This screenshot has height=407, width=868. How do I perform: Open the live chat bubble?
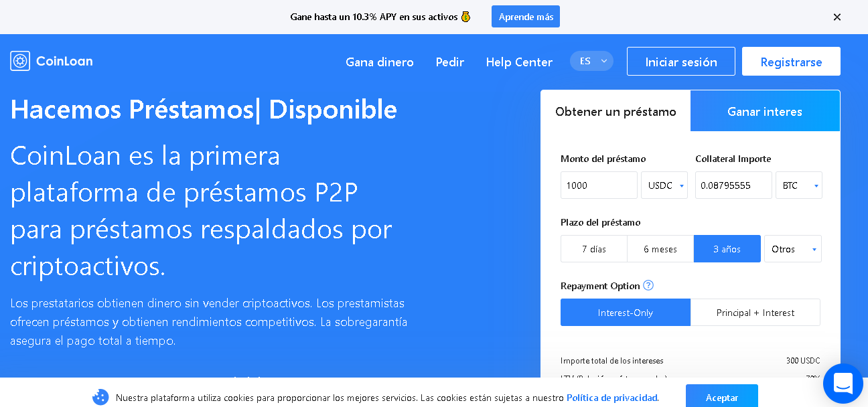843,383
